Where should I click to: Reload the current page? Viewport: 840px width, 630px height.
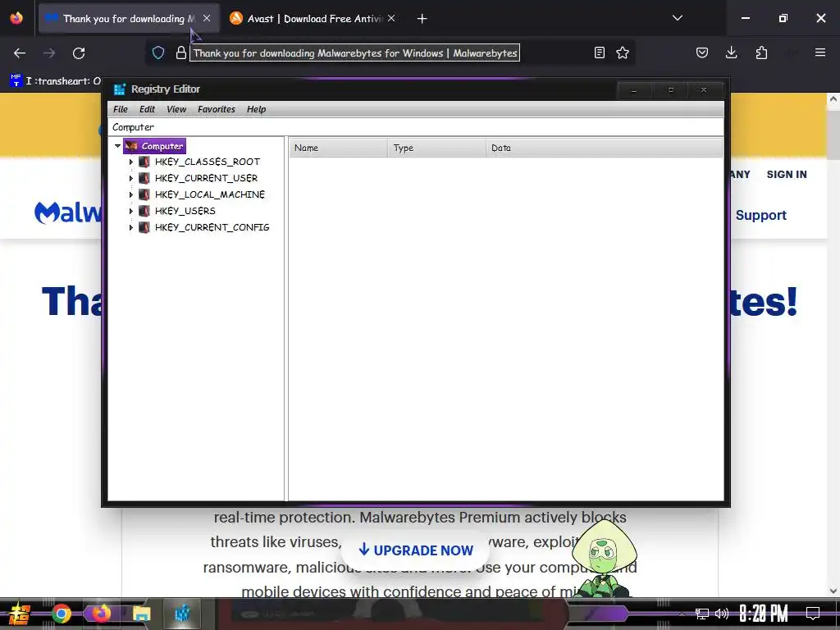tap(79, 53)
